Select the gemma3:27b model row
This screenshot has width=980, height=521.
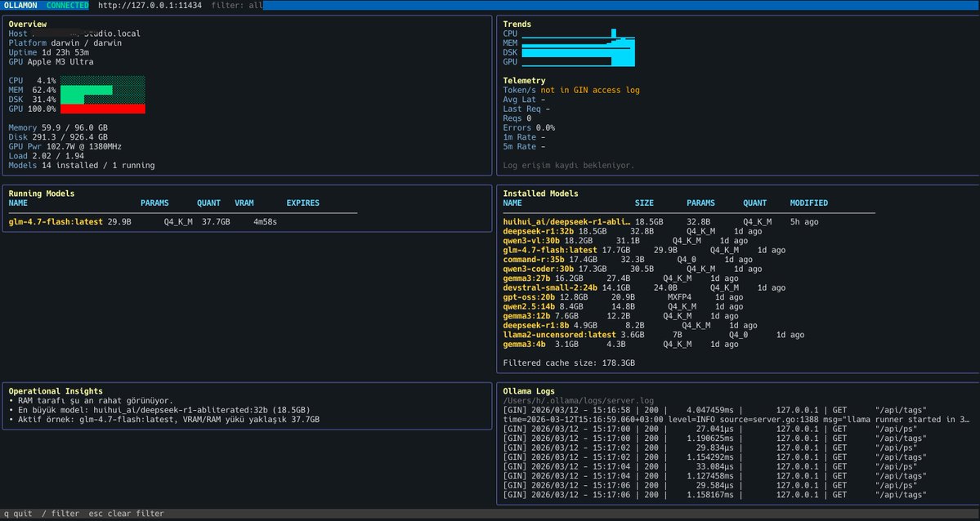coord(620,278)
